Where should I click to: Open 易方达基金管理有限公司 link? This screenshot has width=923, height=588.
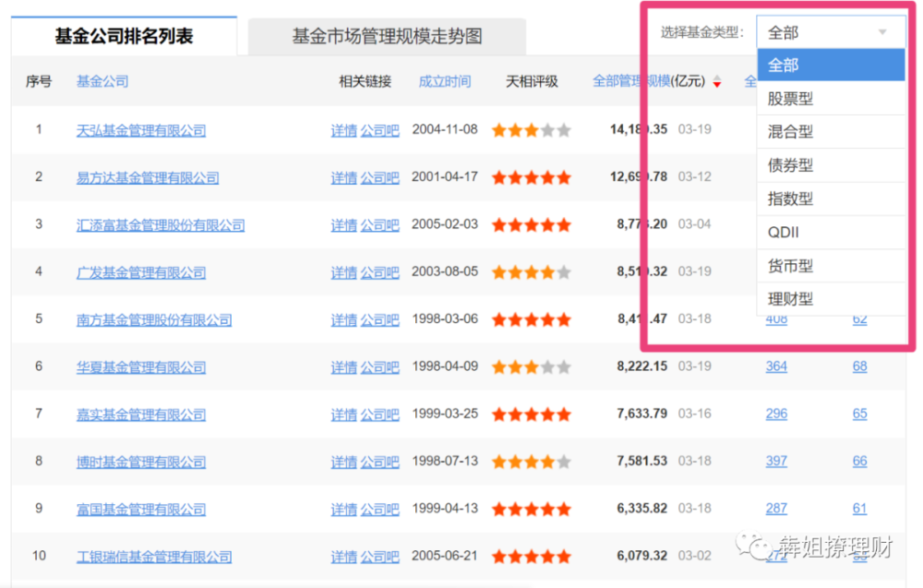(147, 177)
